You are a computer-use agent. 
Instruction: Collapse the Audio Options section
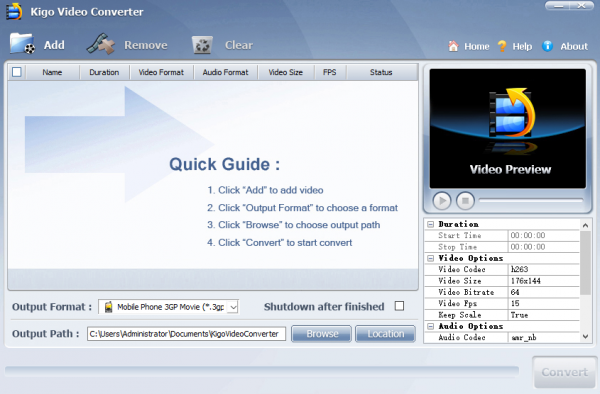tap(430, 326)
